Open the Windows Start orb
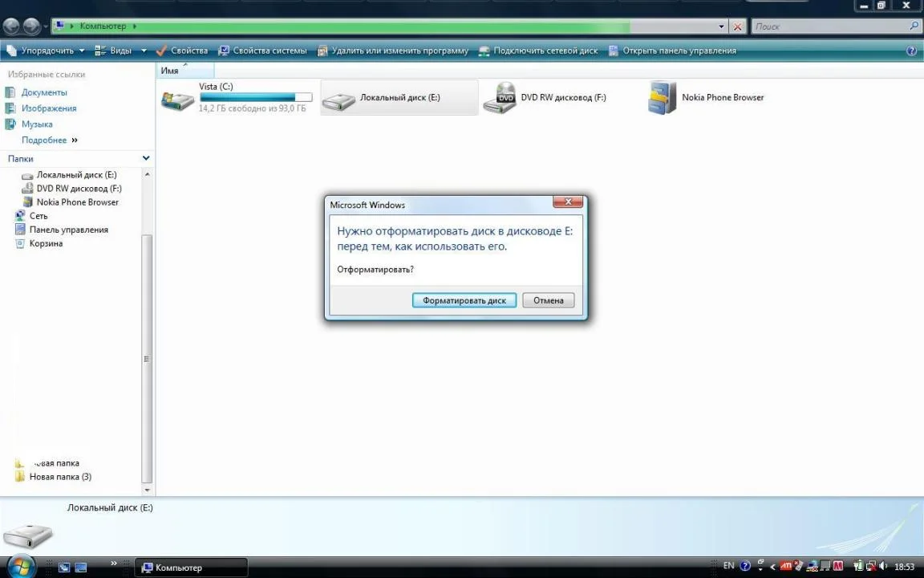This screenshot has height=578, width=924. tap(21, 566)
